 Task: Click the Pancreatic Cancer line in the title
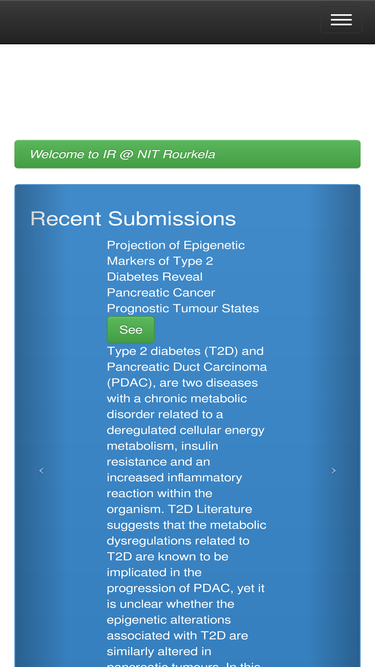click(x=161, y=293)
